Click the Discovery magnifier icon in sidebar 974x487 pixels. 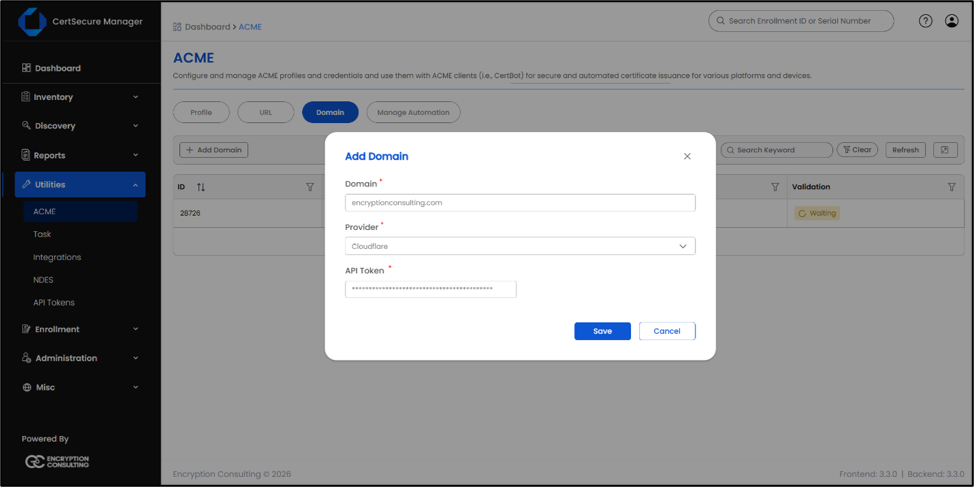click(26, 125)
